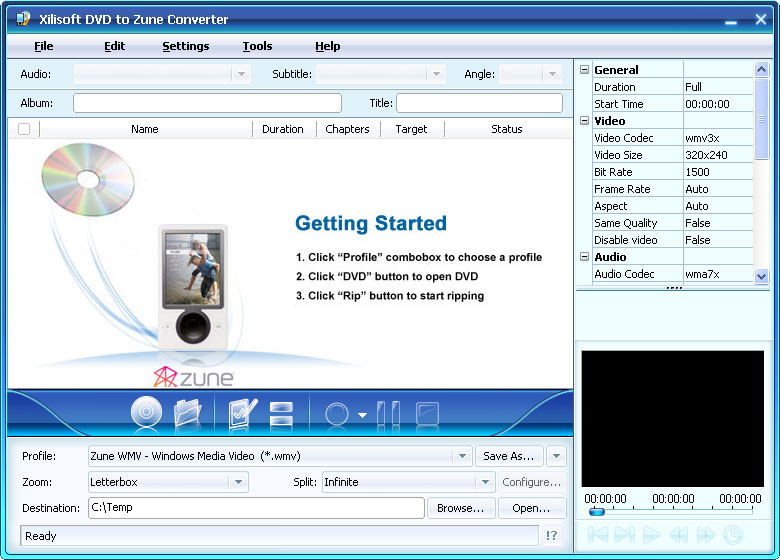Click the Target column header
Viewport: 780px width, 560px height.
(x=411, y=129)
